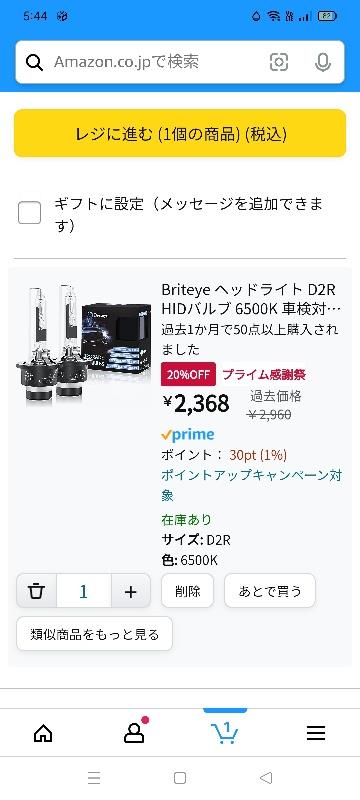The width and height of the screenshot is (360, 800).
Task: Open the Briteye headlight product title link
Action: click(251, 299)
